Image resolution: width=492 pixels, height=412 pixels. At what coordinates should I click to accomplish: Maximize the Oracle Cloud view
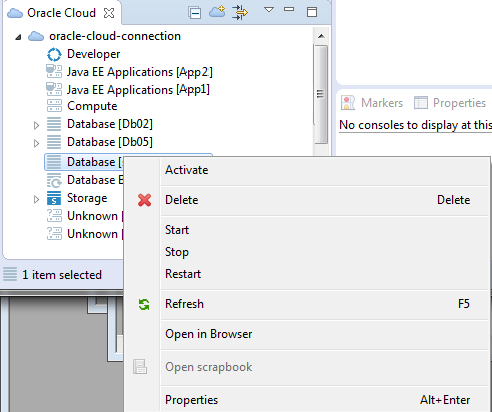(312, 12)
